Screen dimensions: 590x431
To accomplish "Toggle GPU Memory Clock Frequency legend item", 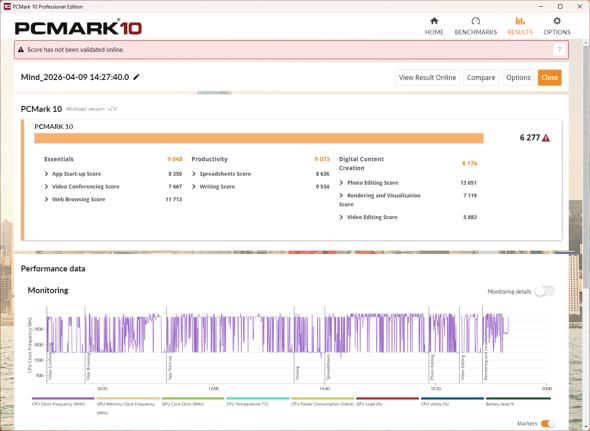I will coord(128,406).
